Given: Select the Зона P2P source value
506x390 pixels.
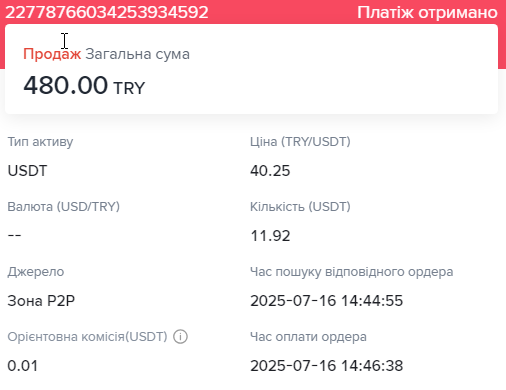Looking at the screenshot, I should 41,301.
